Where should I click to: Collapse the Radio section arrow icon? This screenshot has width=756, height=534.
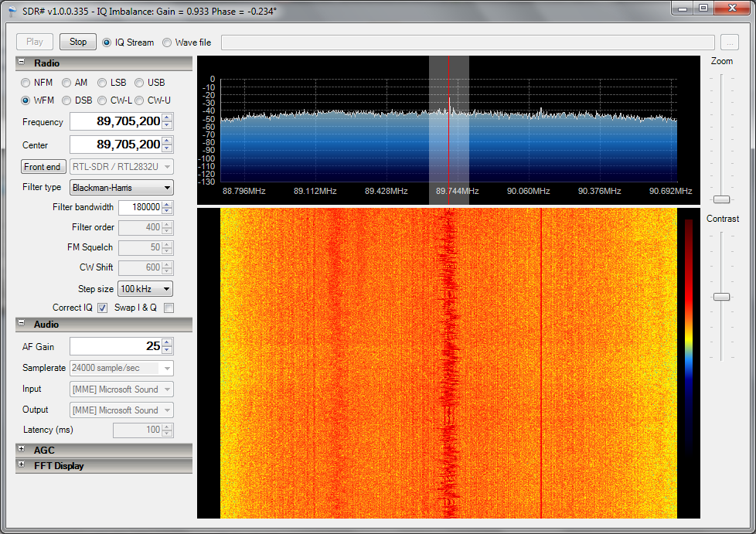coord(22,63)
